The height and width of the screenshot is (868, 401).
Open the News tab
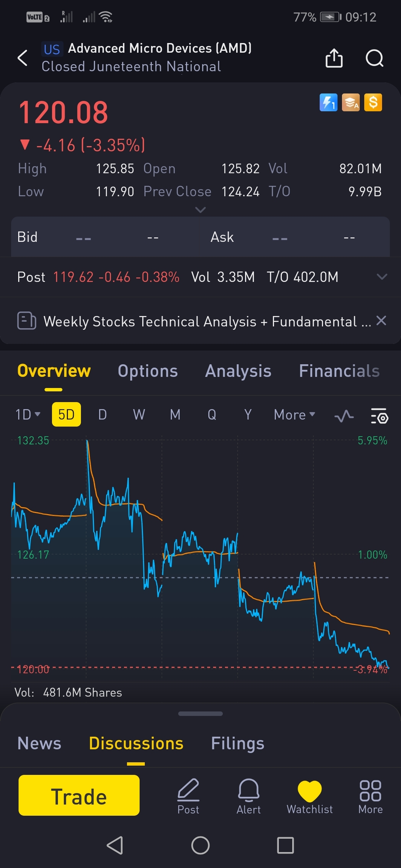pos(39,743)
